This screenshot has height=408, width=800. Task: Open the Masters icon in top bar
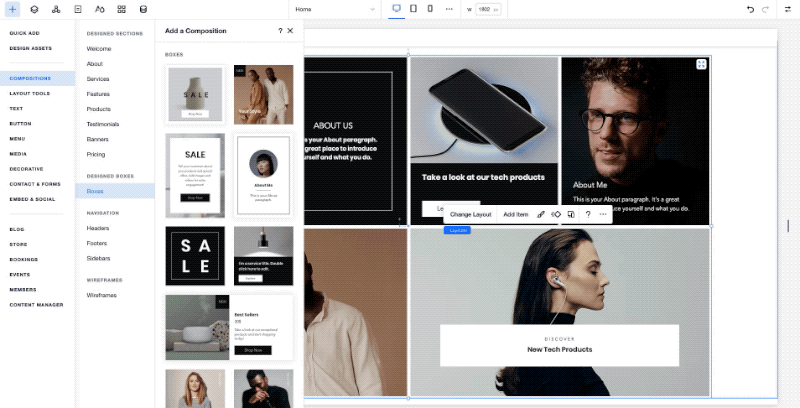[x=56, y=9]
